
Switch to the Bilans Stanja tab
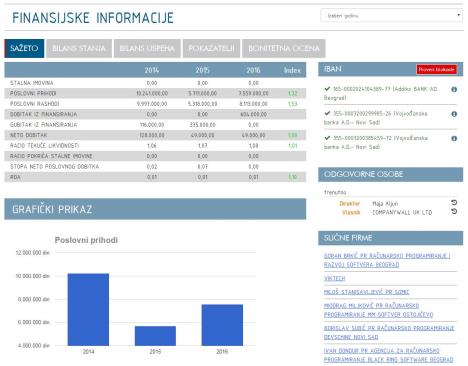click(x=79, y=48)
